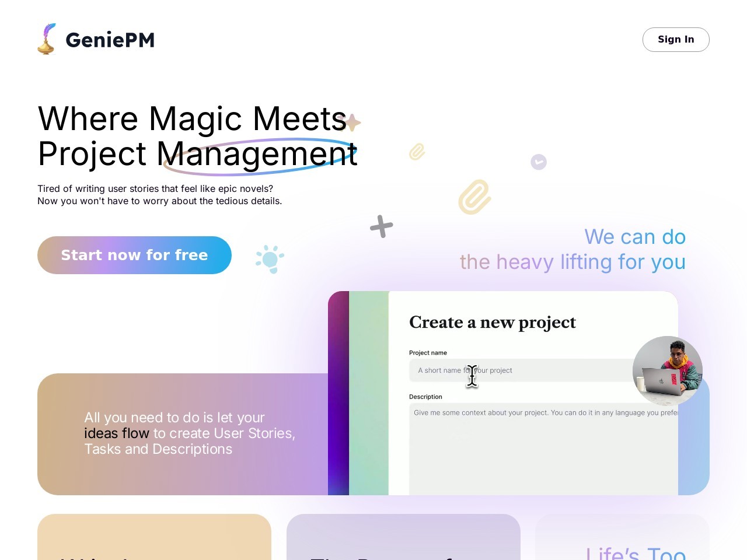Click the gray plus icon
747x560 pixels.
click(x=381, y=226)
